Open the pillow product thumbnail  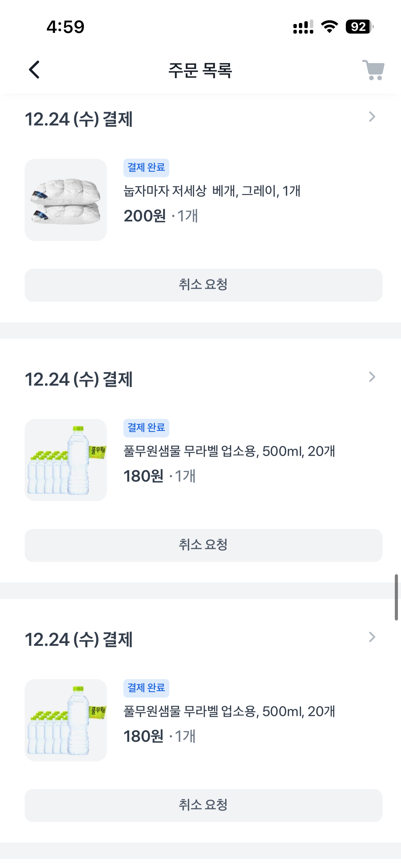66,200
